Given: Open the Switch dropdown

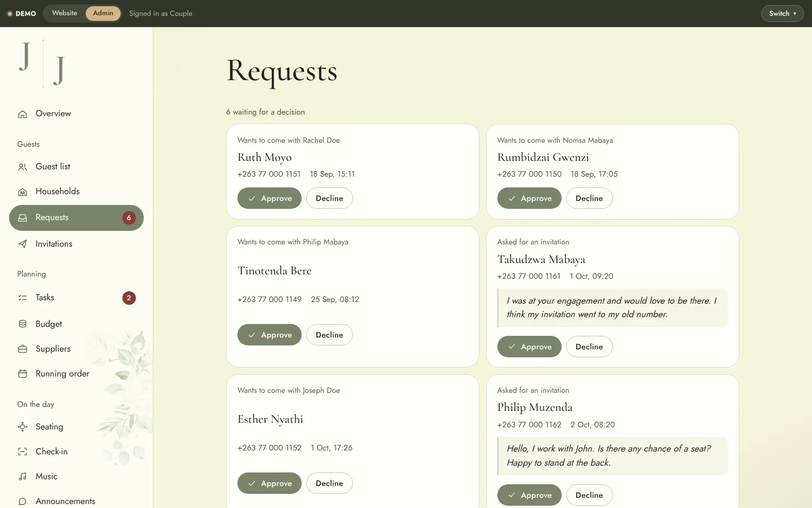Looking at the screenshot, I should 782,14.
